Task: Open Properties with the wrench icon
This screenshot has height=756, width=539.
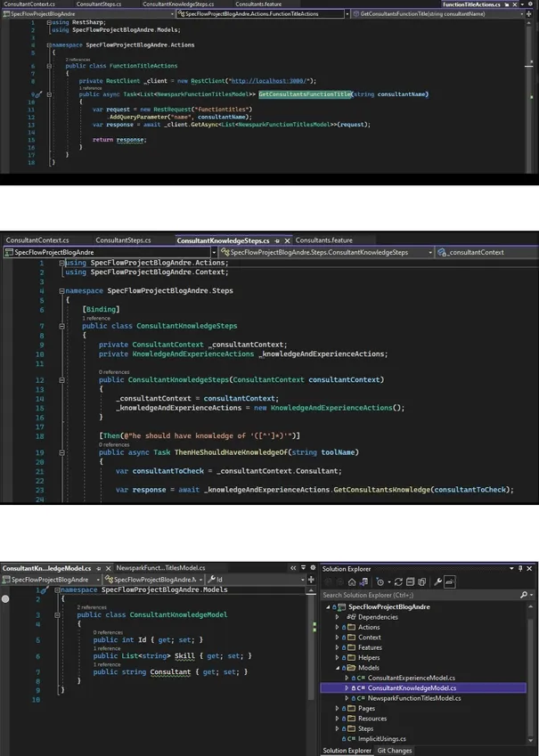Action: pos(437,582)
